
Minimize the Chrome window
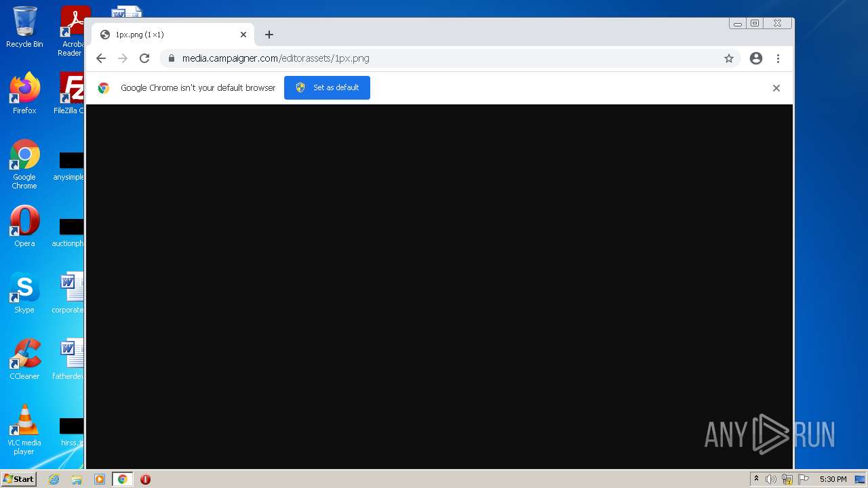pyautogui.click(x=737, y=23)
